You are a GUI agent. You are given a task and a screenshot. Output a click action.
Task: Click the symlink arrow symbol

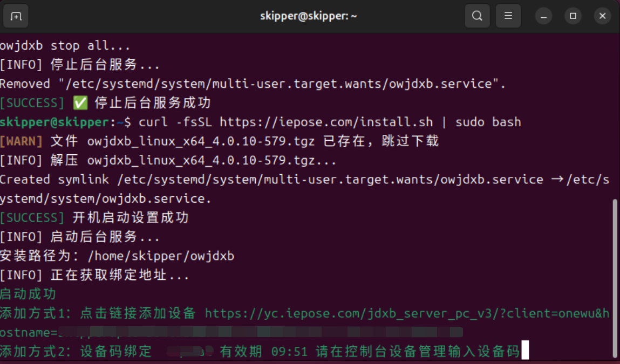pyautogui.click(x=557, y=180)
